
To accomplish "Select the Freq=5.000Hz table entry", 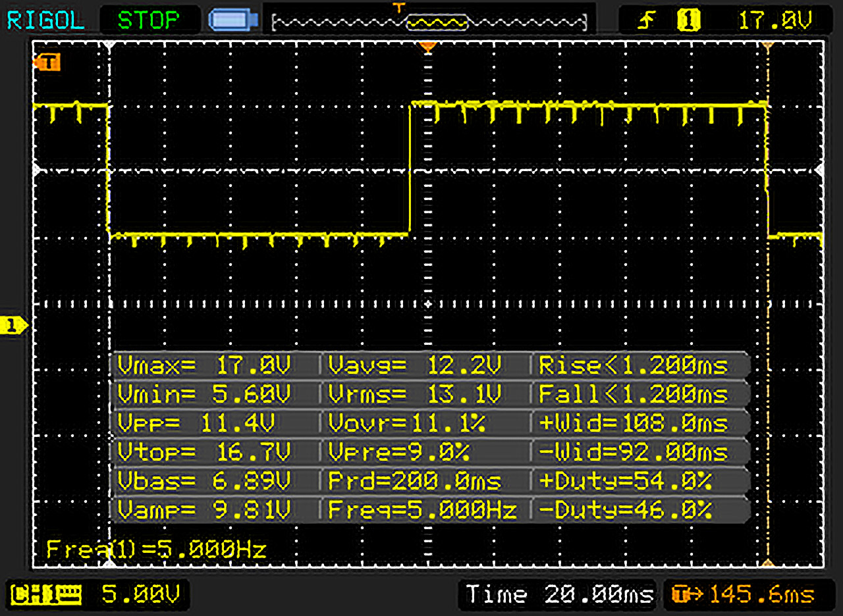I will [421, 509].
